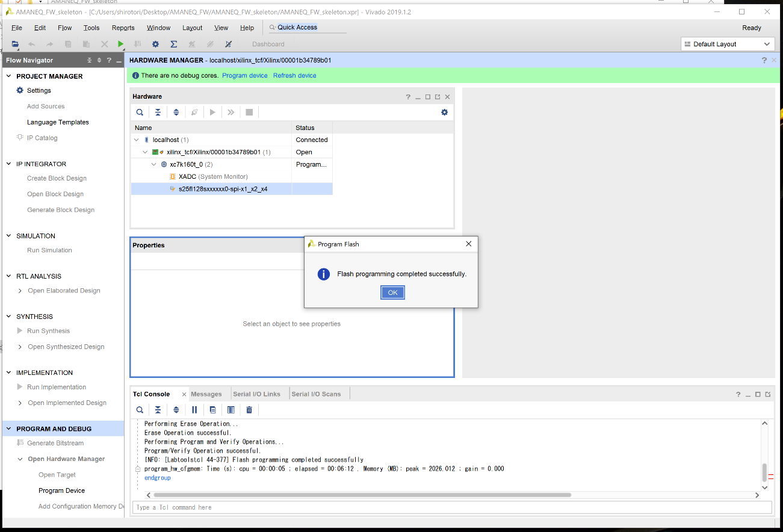Pause the Tcl Console output
The image size is (783, 532).
pos(194,410)
